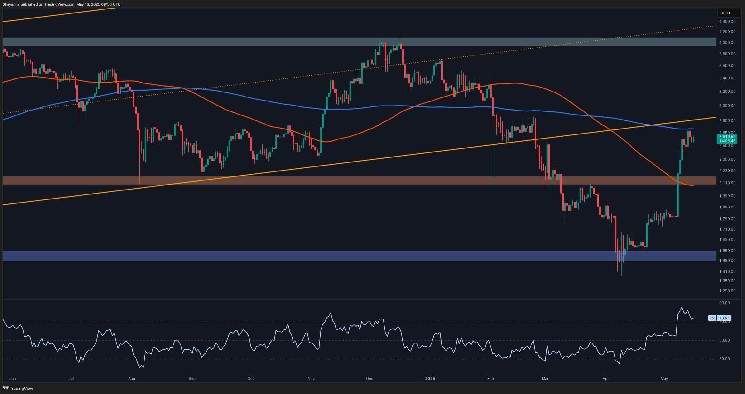Select the RSI upper dotted threshold line

359,322
